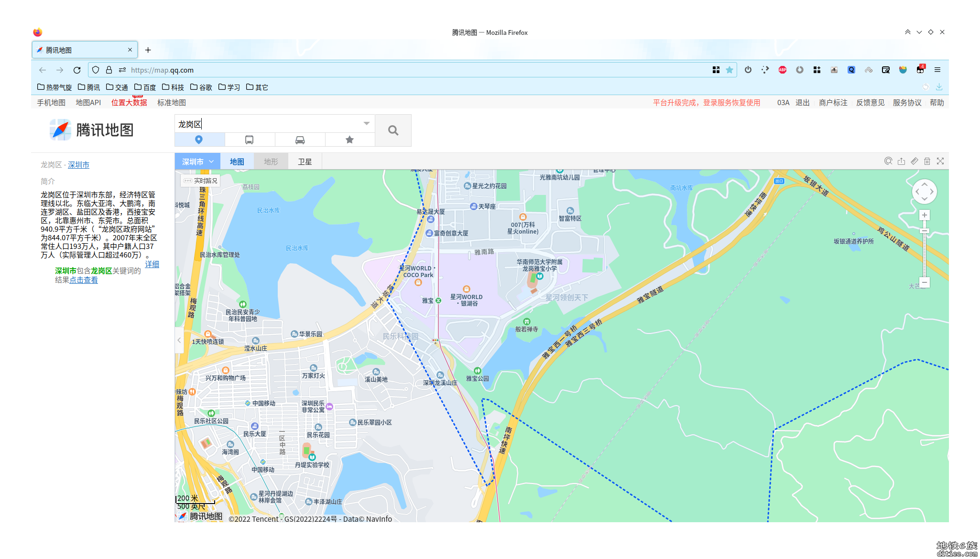Switch to the 卫星 satellite tab

(305, 162)
